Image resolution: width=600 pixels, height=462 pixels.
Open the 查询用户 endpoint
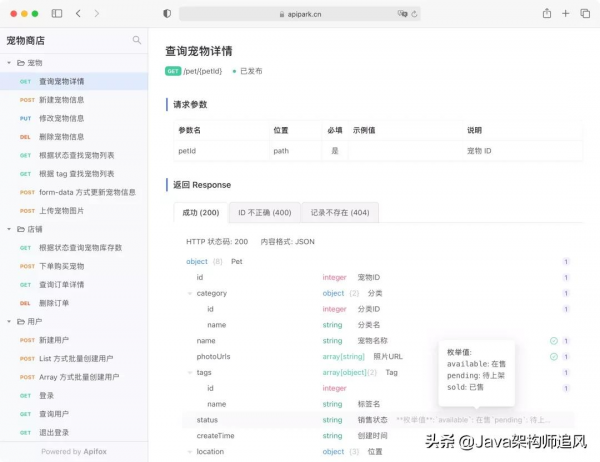click(x=74, y=414)
